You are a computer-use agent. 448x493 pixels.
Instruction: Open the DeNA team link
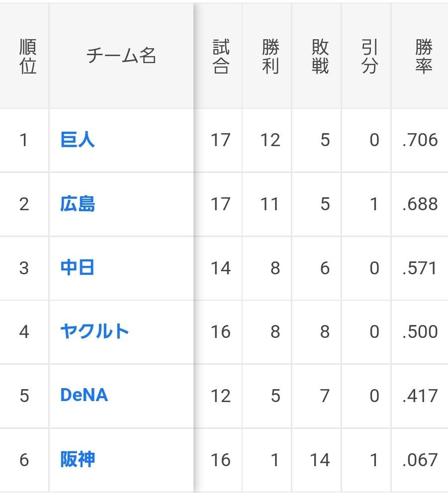coord(84,395)
